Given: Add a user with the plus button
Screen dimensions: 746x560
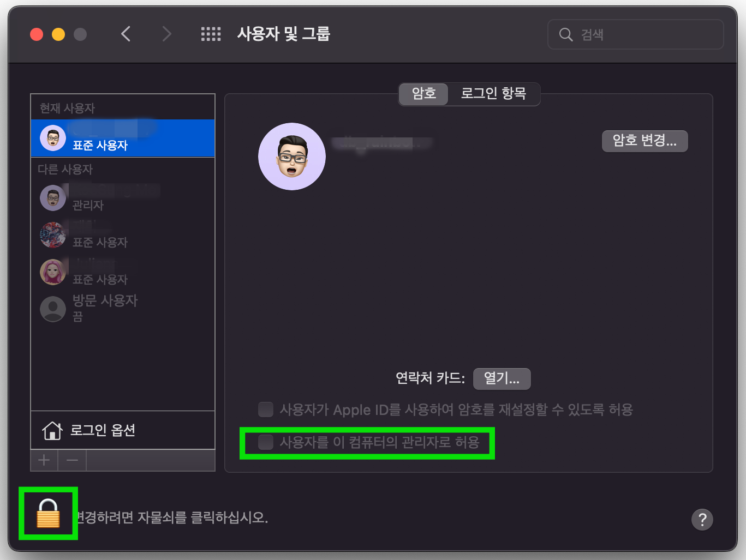Looking at the screenshot, I should coord(44,461).
